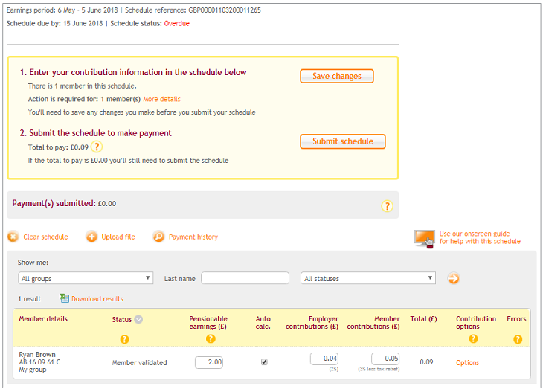Open the All groups dropdown
Screen dimensions: 543x392
pos(86,278)
